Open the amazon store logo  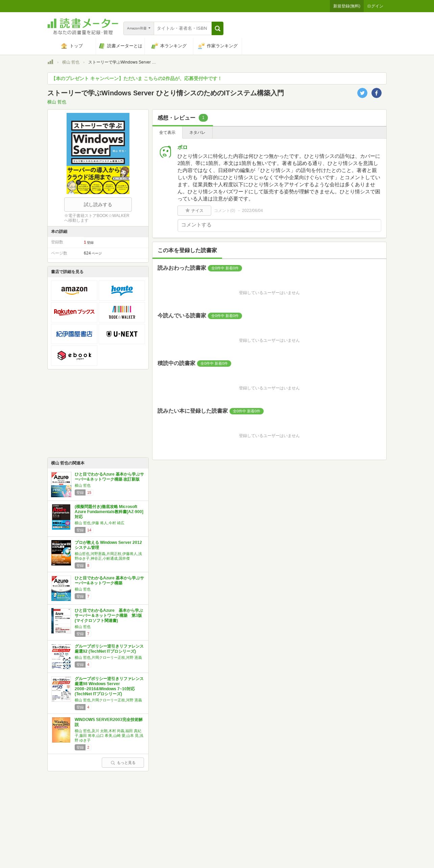(74, 291)
